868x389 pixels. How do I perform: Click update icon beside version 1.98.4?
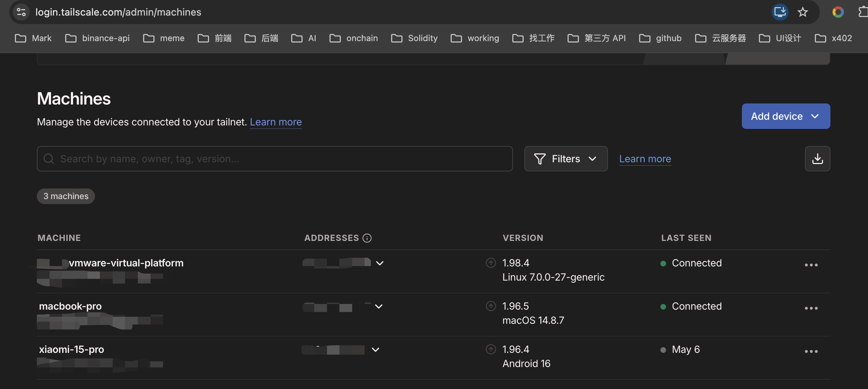click(491, 263)
